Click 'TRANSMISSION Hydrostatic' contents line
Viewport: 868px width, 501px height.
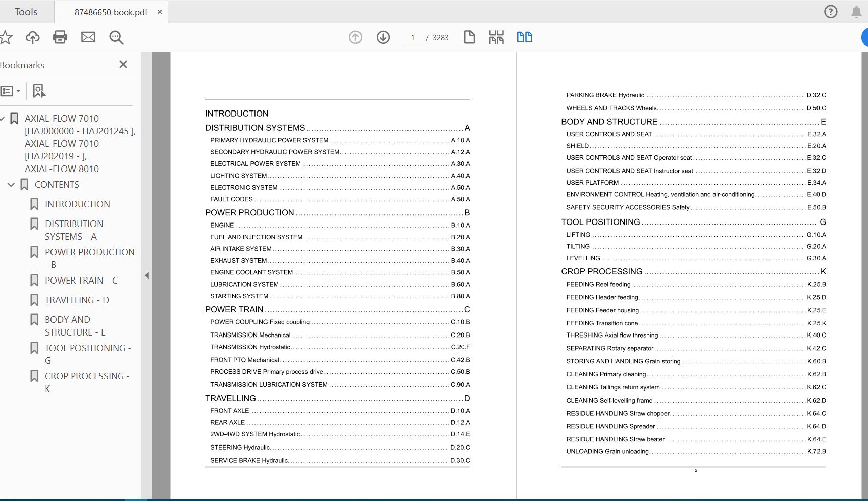340,347
